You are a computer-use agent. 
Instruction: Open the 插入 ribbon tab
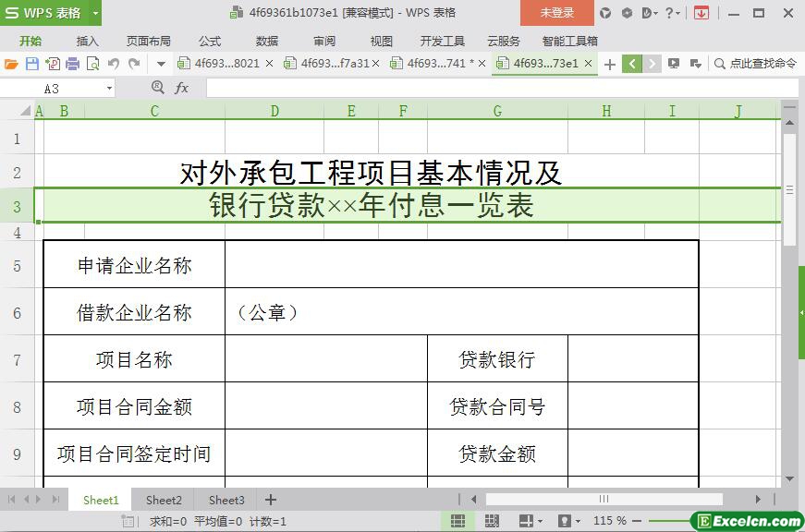point(87,41)
